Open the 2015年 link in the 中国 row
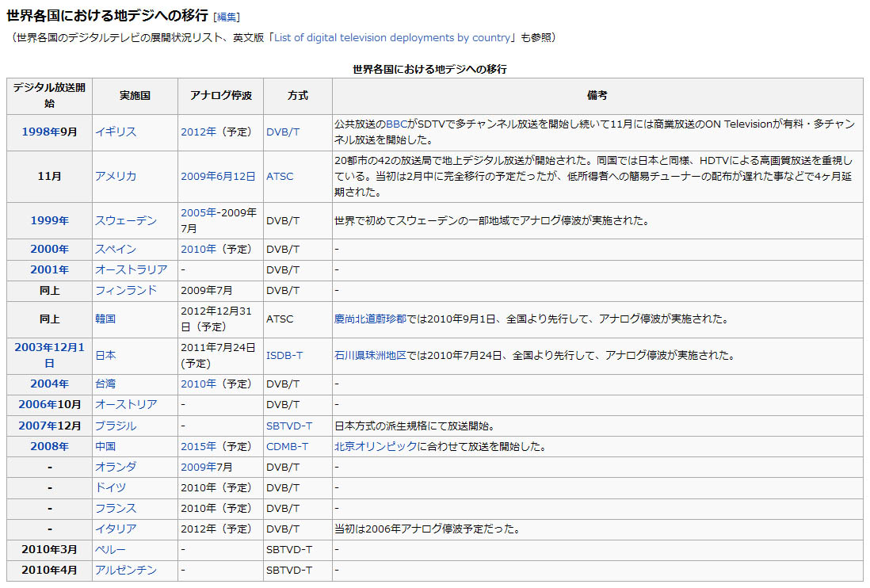Image resolution: width=870 pixels, height=588 pixels. (198, 446)
